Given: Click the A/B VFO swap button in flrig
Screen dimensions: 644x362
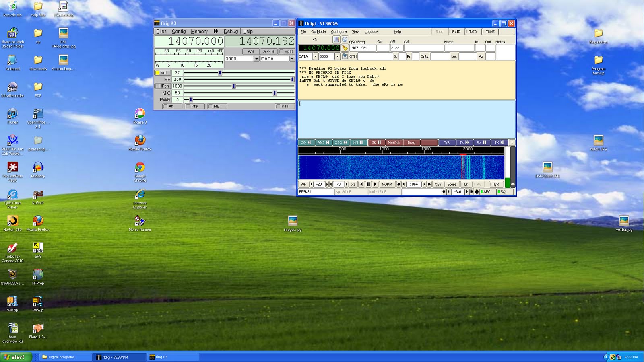Looking at the screenshot, I should (251, 51).
